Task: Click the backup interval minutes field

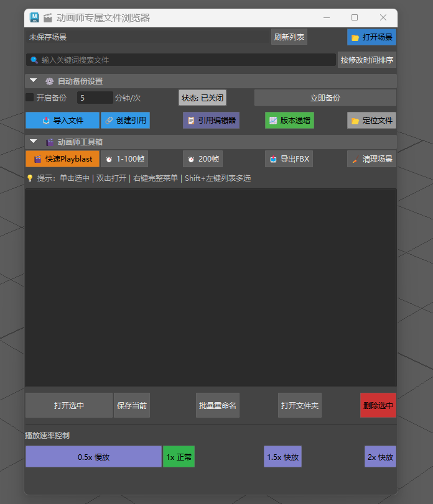Action: 95,98
